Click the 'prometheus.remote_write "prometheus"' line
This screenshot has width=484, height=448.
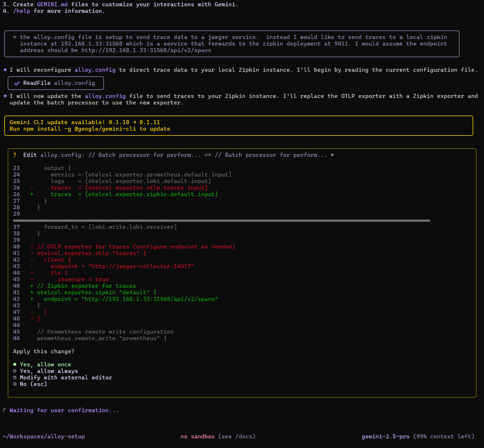click(102, 338)
